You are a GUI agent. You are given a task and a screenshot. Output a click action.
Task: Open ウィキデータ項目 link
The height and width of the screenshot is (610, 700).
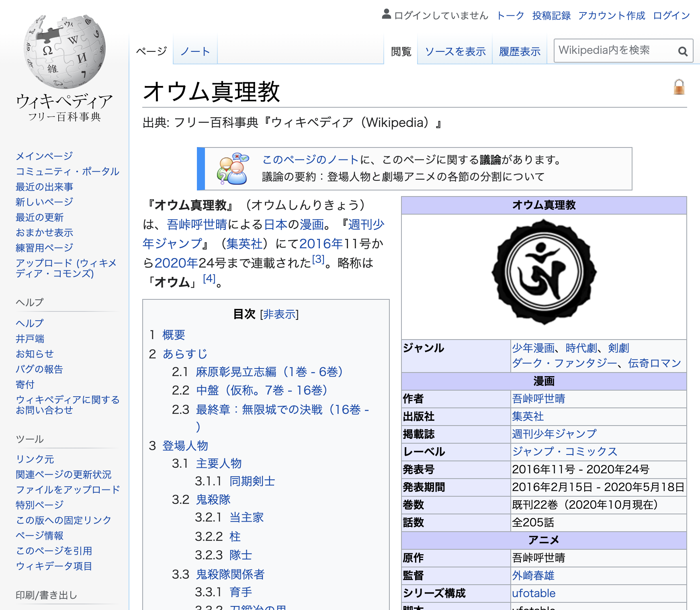click(54, 566)
